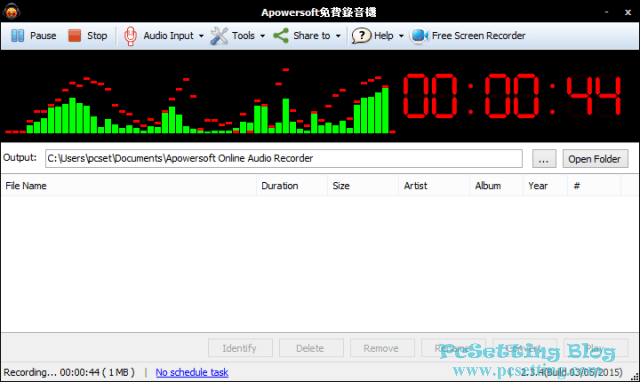Click the Open Folder button
The width and height of the screenshot is (640, 382).
point(595,158)
